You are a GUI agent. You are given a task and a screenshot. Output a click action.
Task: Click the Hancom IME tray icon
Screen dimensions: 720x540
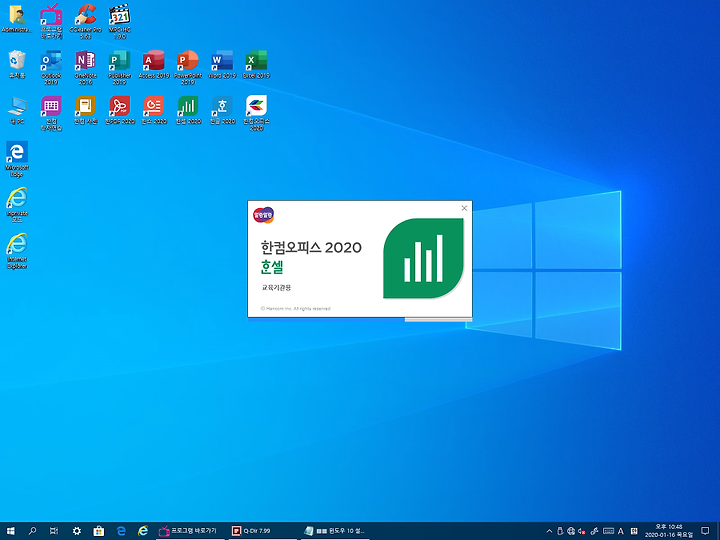pyautogui.click(x=634, y=531)
